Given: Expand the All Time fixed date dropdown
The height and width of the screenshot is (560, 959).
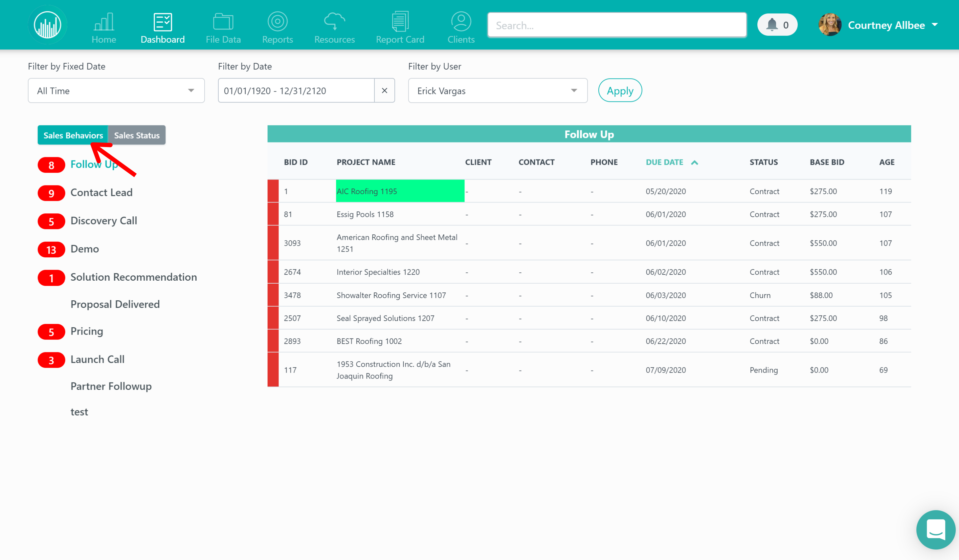Looking at the screenshot, I should pyautogui.click(x=116, y=91).
